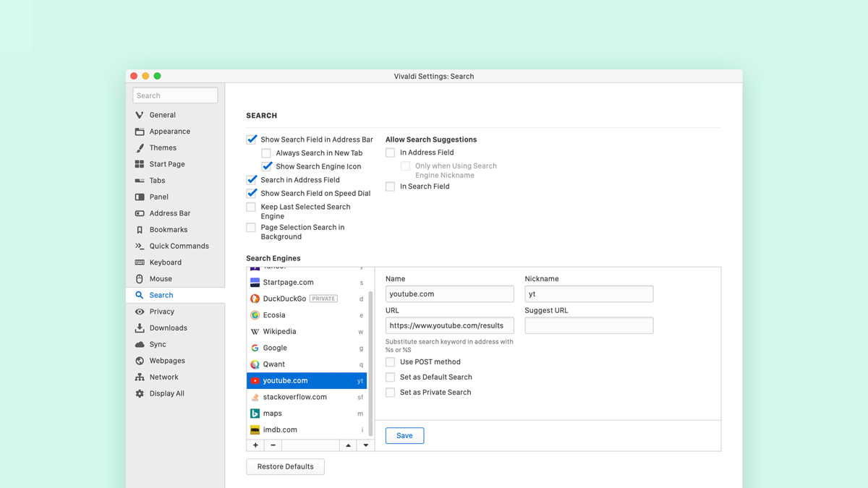Remove selected search engine with minus button
868x488 pixels.
273,445
